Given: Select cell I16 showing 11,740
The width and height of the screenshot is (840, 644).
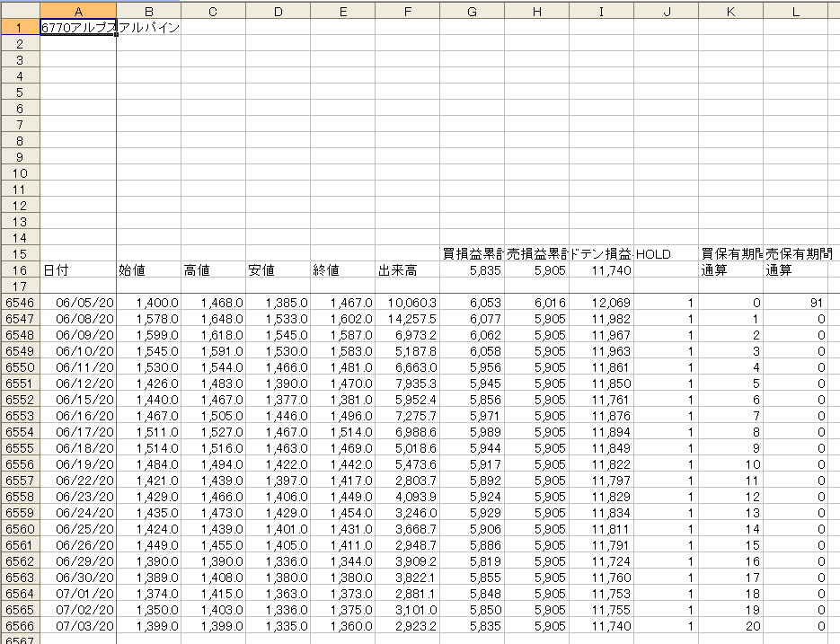Looking at the screenshot, I should 602,270.
